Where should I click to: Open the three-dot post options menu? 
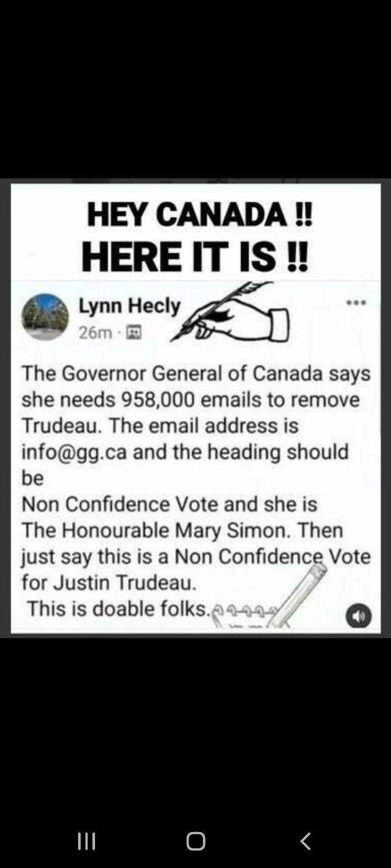356,303
